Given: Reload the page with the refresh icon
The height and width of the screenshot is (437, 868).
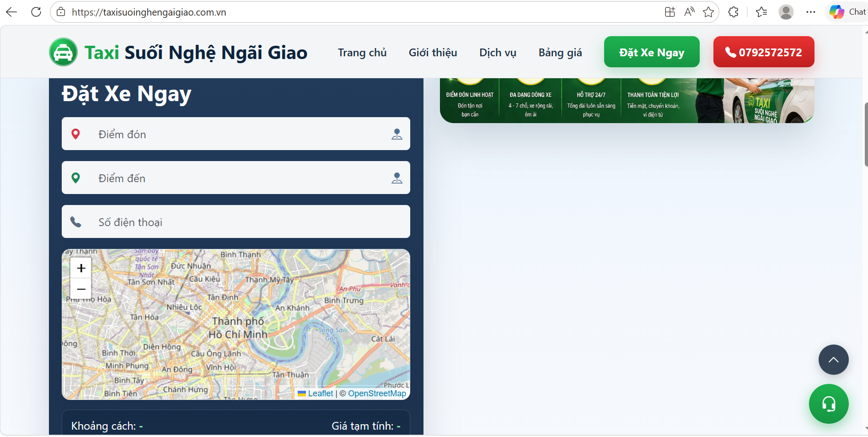Looking at the screenshot, I should click(36, 12).
